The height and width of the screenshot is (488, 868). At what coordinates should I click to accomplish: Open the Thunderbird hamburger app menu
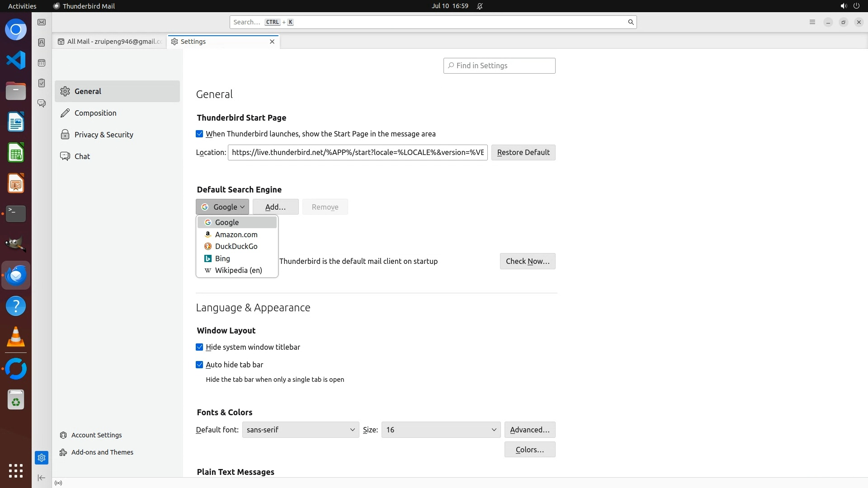812,22
